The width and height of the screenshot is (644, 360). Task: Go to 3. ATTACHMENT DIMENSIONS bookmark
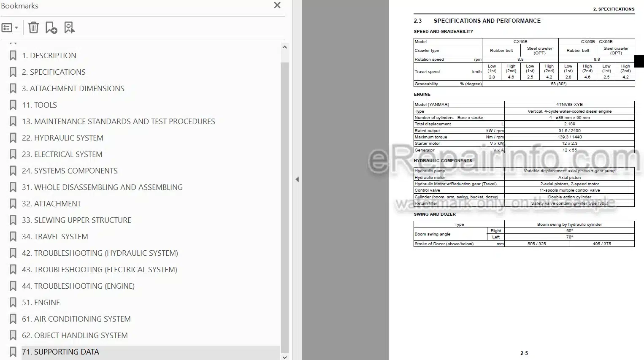tap(73, 89)
